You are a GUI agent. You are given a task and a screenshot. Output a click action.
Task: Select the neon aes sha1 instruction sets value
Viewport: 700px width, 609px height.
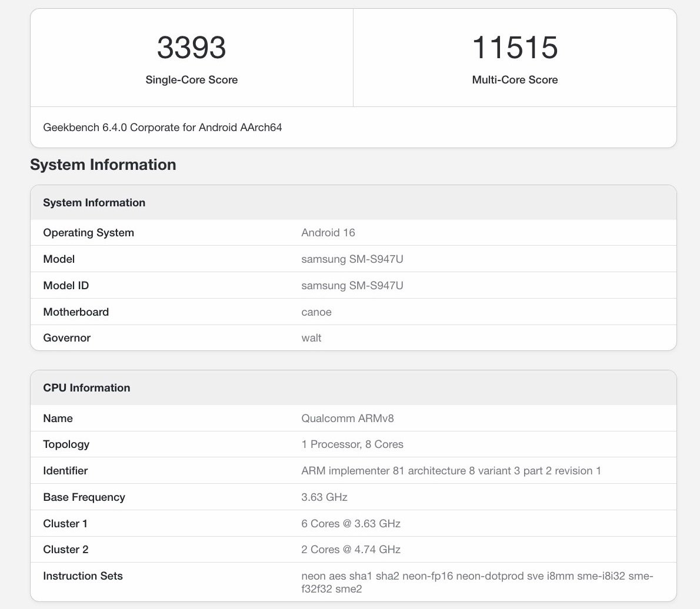click(477, 582)
